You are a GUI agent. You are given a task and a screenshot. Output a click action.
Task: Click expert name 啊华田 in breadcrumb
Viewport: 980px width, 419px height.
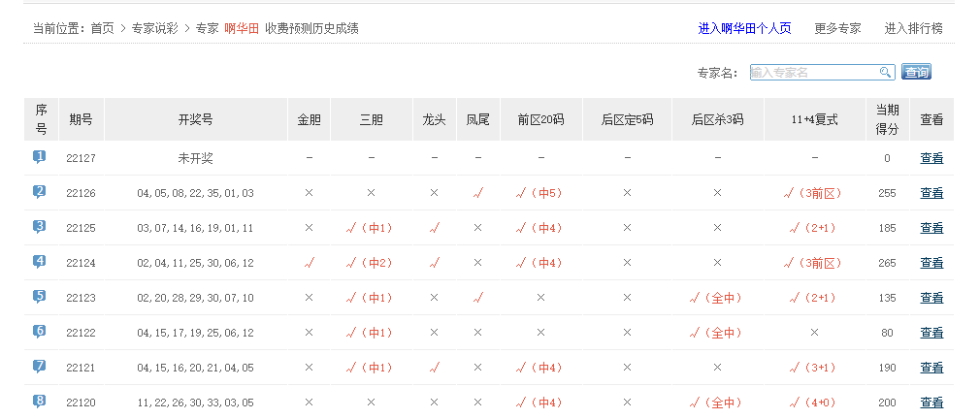[242, 28]
